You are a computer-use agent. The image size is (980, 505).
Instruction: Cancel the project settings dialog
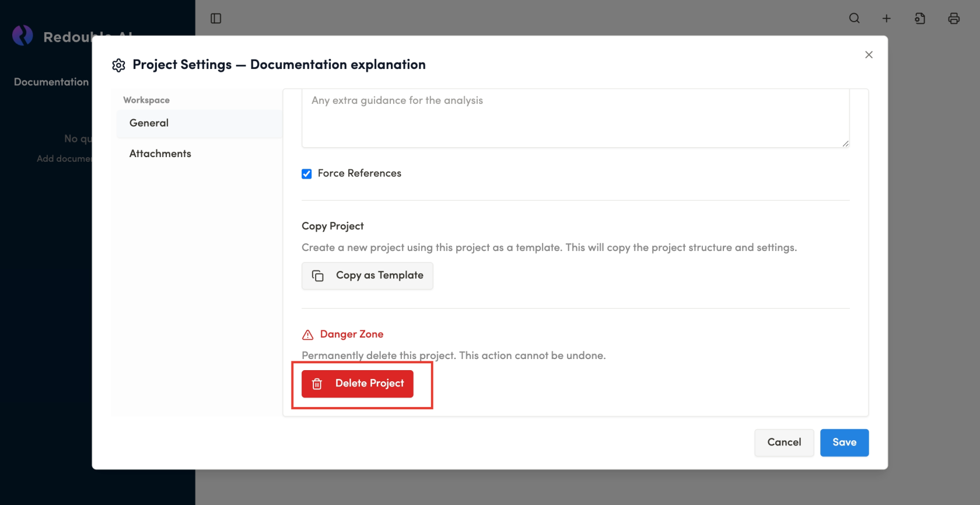(783, 443)
